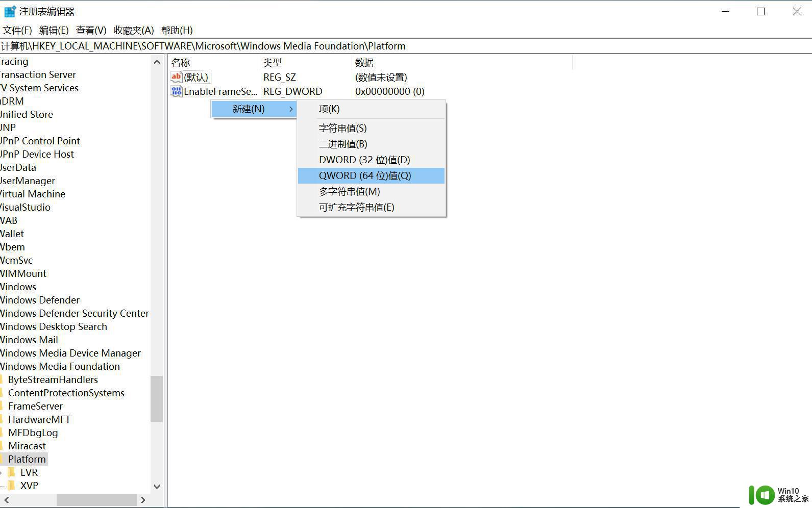
Task: Click the XVP folder icon
Action: click(x=12, y=486)
